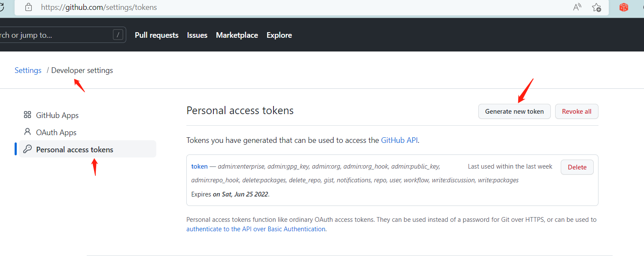Screen dimensions: 644x263
Task: Click the 'Sat, Jun 25 2022' expiry date
Action: coord(245,194)
